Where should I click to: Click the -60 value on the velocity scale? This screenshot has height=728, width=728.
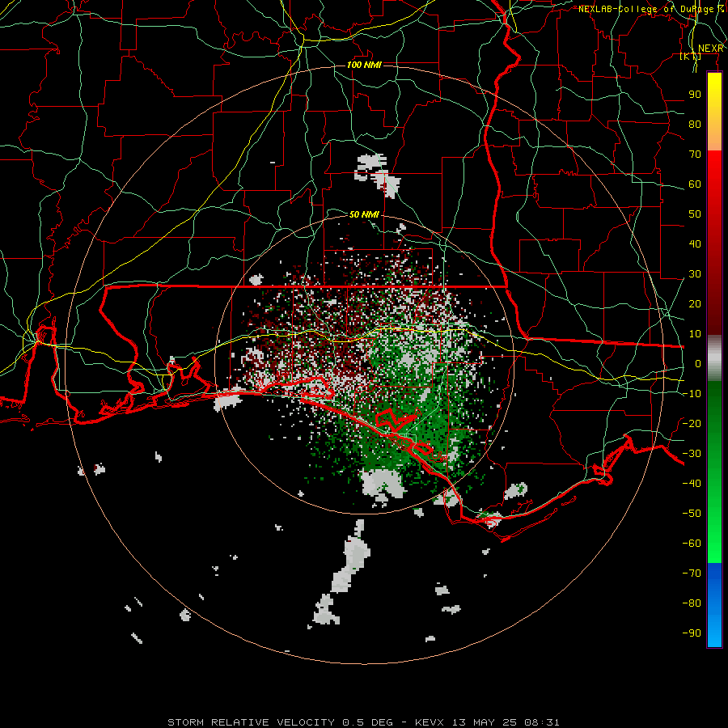point(692,544)
